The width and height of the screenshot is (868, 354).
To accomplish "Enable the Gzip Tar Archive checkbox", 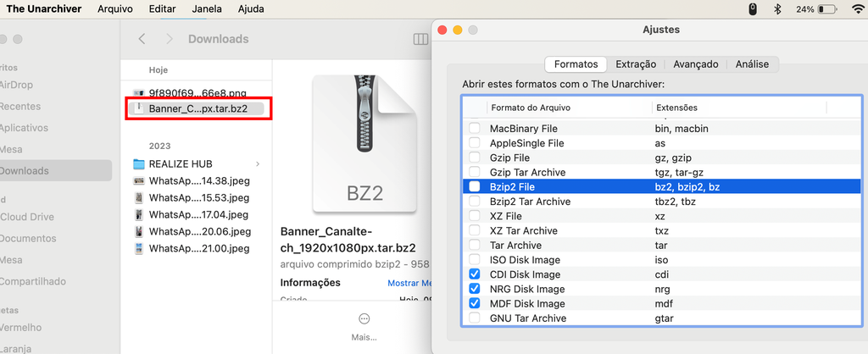I will [x=475, y=172].
